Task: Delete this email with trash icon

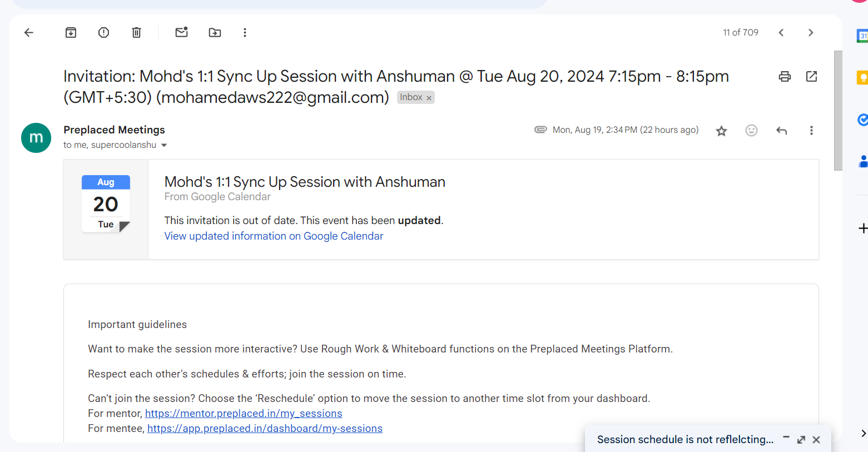Action: click(136, 33)
